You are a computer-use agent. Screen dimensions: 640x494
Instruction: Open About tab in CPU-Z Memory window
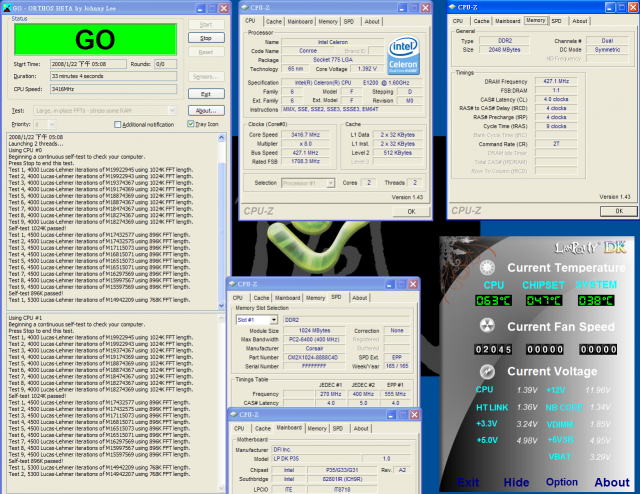pyautogui.click(x=580, y=21)
